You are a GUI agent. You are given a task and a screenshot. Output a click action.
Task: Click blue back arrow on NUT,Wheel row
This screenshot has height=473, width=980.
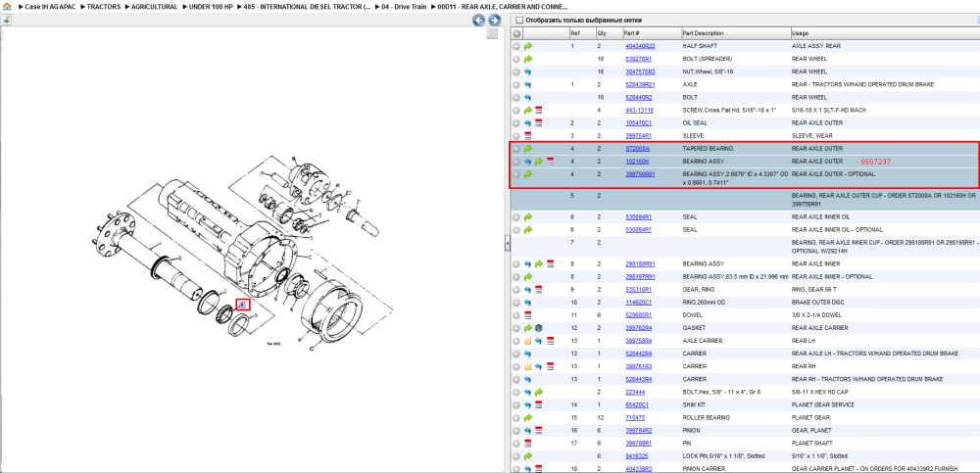[x=527, y=71]
